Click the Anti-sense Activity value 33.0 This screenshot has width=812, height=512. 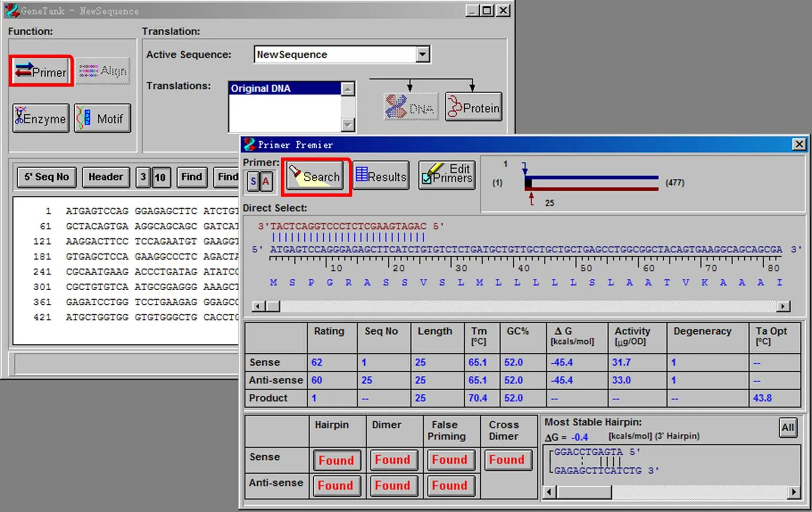[621, 381]
